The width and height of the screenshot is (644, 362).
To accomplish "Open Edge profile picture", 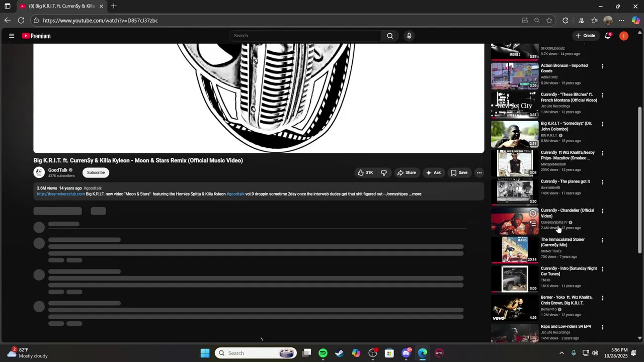I will pos(608,21).
